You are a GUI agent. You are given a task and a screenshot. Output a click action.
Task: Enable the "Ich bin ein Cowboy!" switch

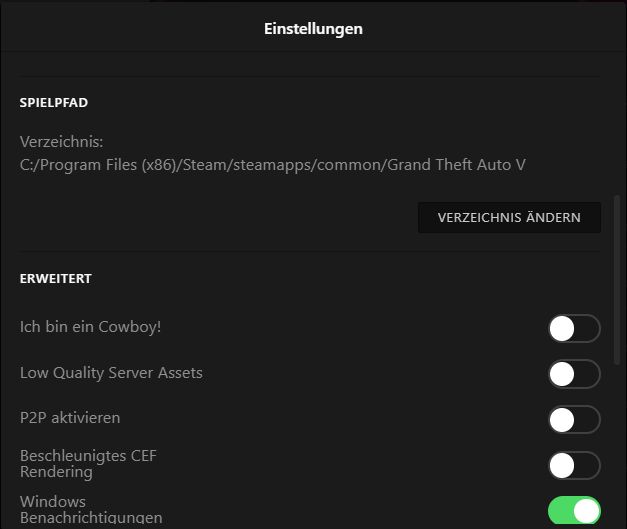click(574, 328)
